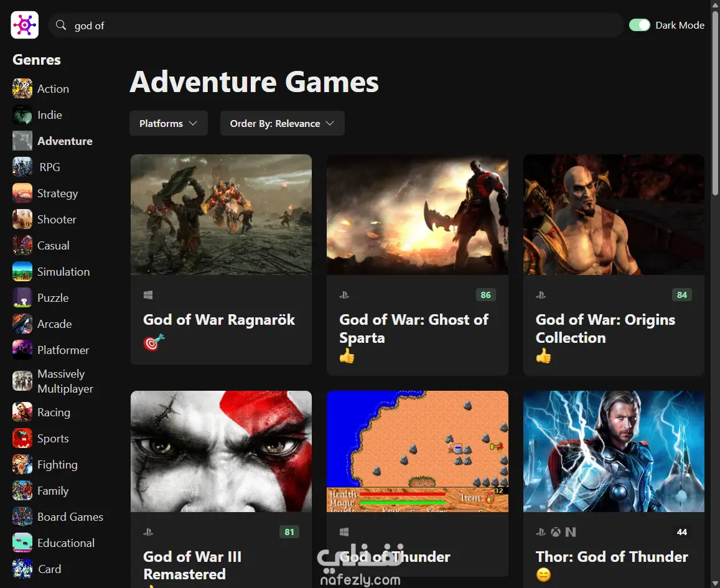Click the Simulation genre thumbnail icon

click(x=22, y=272)
